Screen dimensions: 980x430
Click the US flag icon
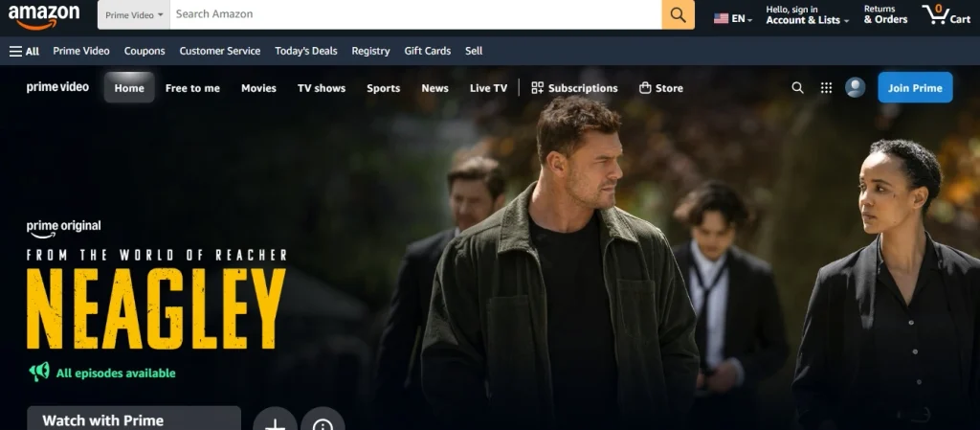tap(722, 19)
